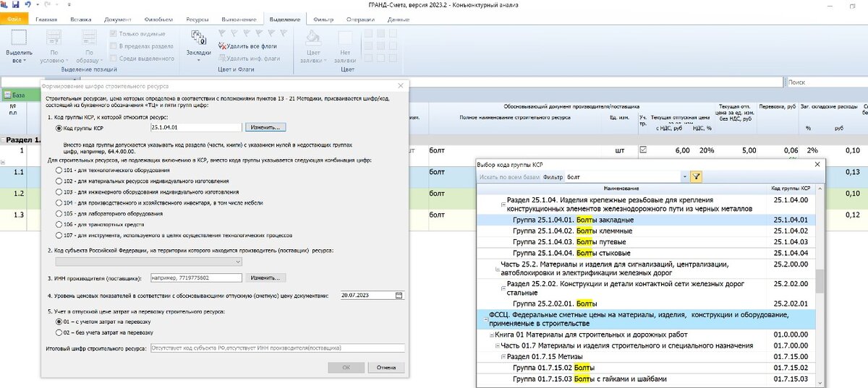
Task: Click the yellow funnel filter icon in КСР window
Action: pos(696,176)
